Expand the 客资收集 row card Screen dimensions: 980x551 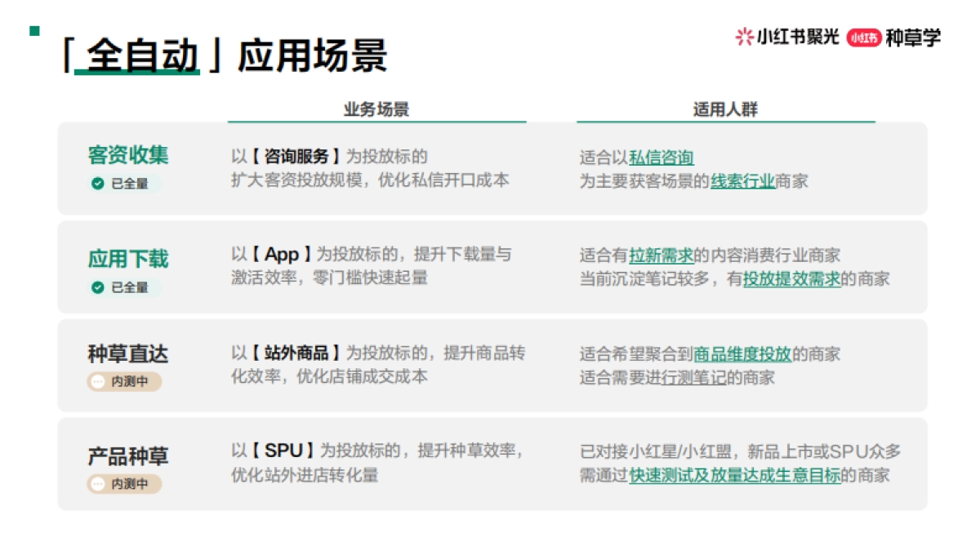(490, 168)
